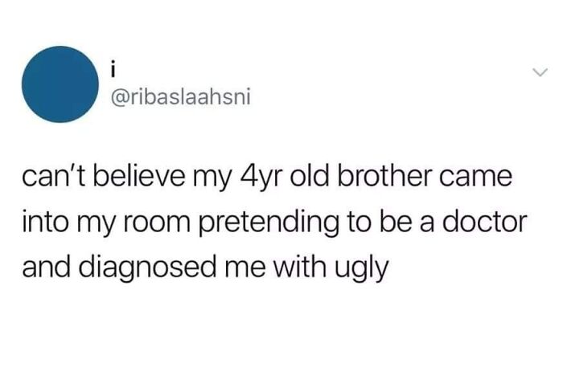The width and height of the screenshot is (563, 392).
Task: Click the word "believe" in the tweet
Action: [x=140, y=176]
